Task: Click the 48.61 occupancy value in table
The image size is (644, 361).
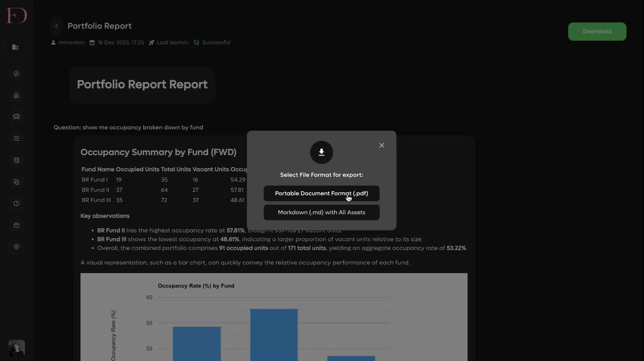Action: coord(237,200)
